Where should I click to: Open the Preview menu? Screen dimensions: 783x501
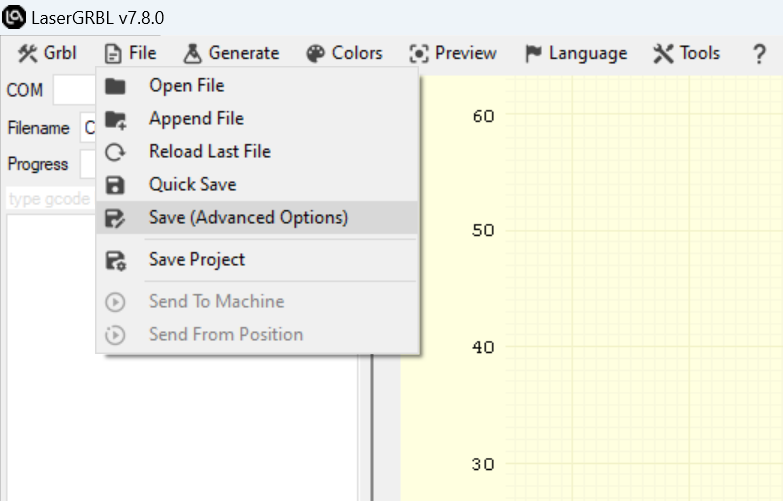pyautogui.click(x=453, y=53)
